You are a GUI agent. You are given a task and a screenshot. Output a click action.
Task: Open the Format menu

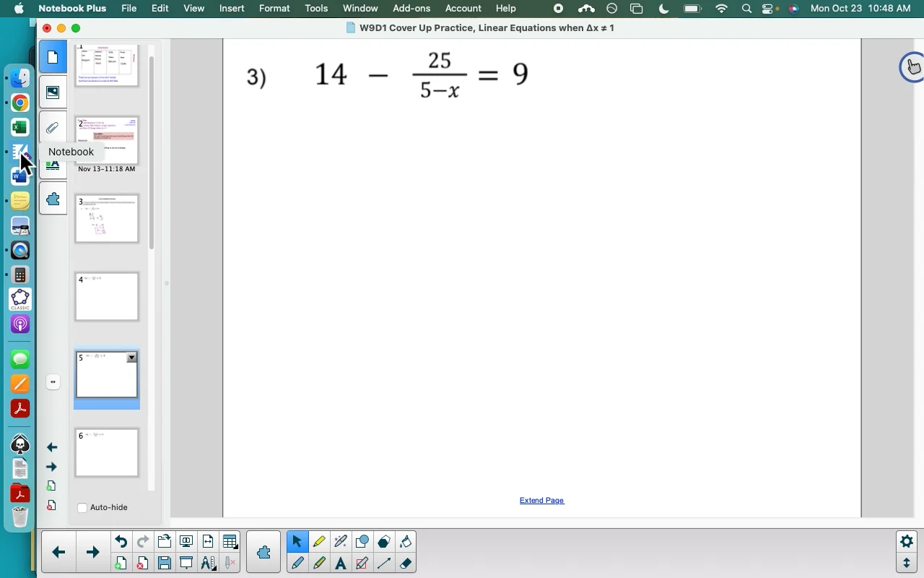coord(274,9)
